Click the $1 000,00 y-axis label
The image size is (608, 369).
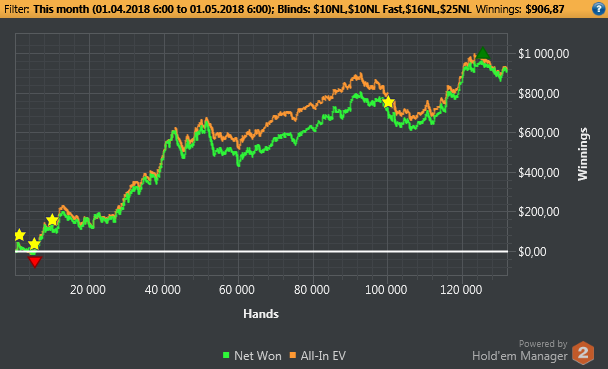point(544,54)
